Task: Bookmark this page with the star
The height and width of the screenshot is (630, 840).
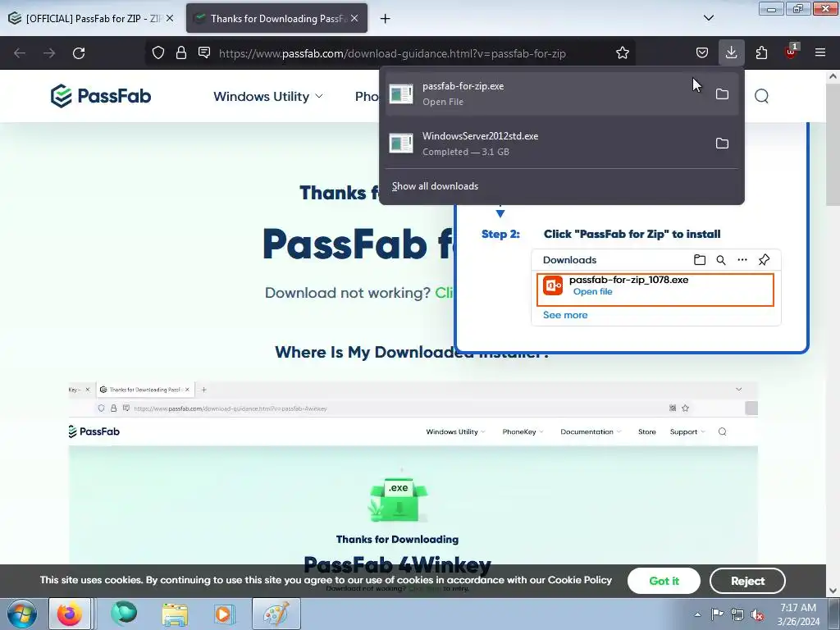Action: [x=622, y=52]
